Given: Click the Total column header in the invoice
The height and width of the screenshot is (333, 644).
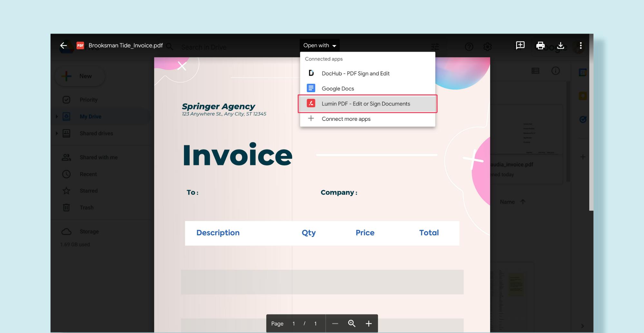Looking at the screenshot, I should point(429,233).
